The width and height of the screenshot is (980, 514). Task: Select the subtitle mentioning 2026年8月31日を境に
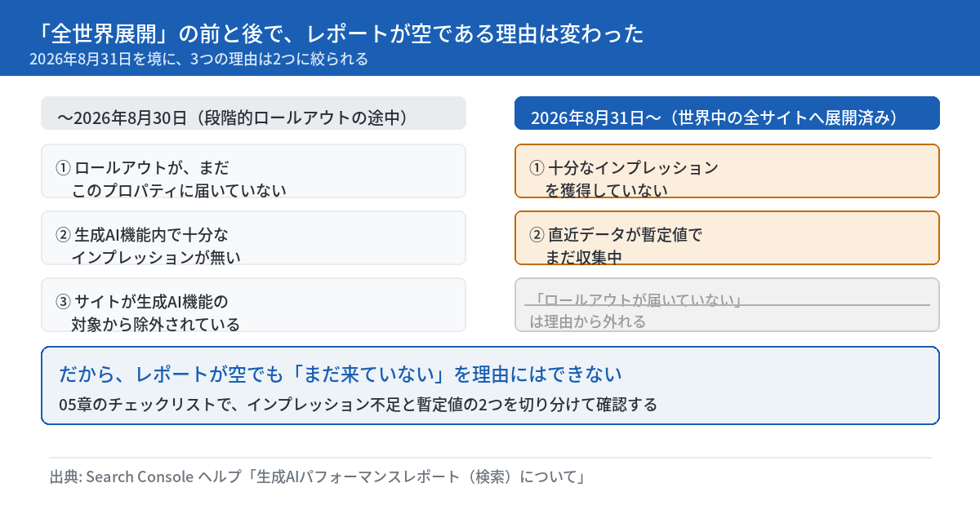(x=198, y=60)
